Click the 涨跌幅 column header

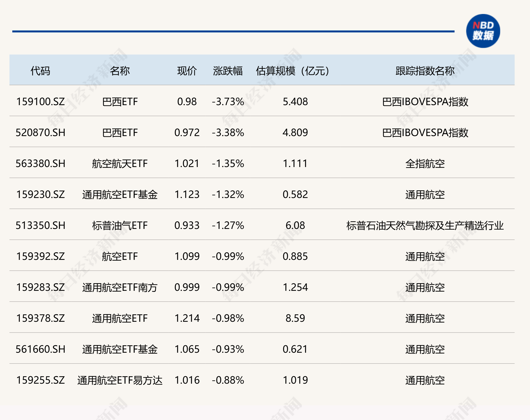(x=228, y=71)
